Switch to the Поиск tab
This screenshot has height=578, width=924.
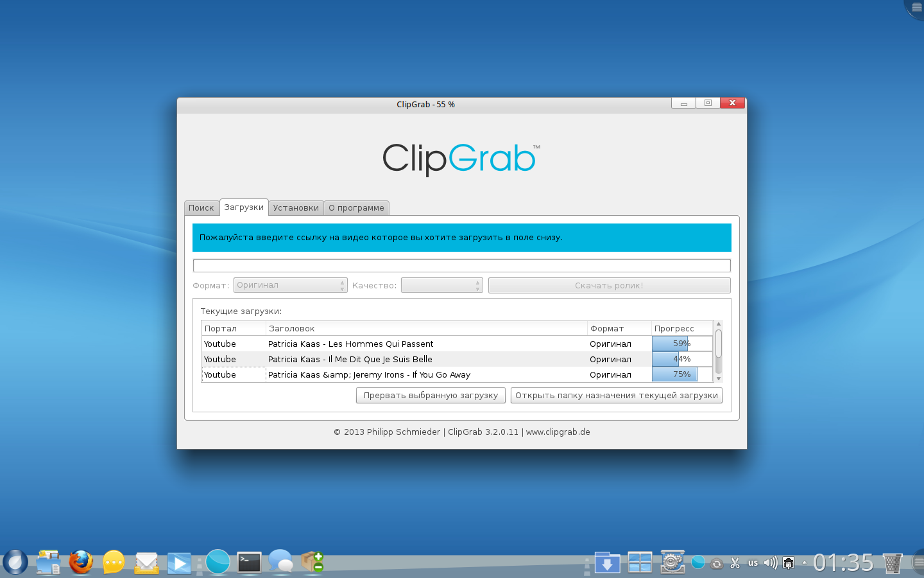(201, 208)
